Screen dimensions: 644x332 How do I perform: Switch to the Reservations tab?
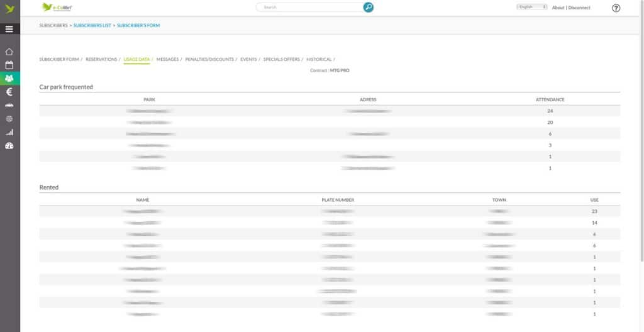(x=101, y=60)
